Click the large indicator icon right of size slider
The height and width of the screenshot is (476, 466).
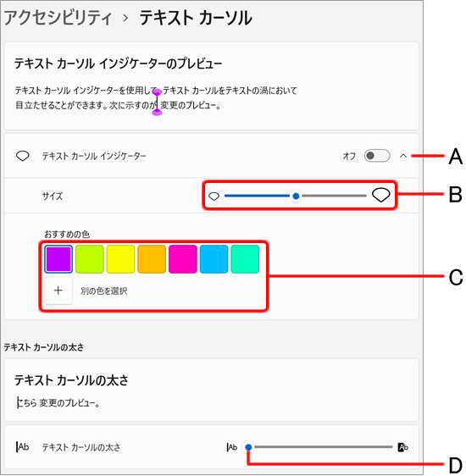381,195
